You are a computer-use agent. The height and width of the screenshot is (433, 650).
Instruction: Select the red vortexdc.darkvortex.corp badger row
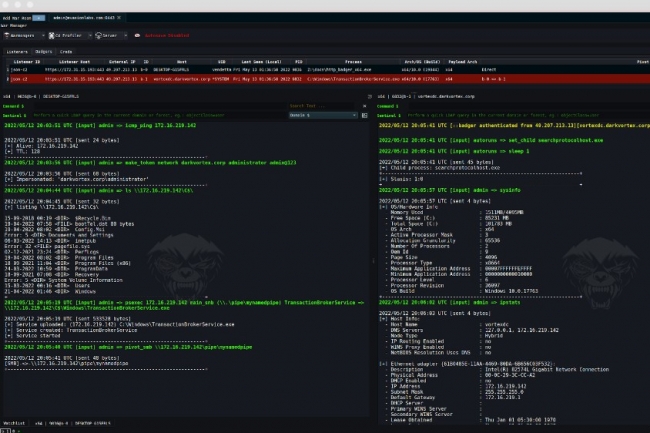click(325, 79)
